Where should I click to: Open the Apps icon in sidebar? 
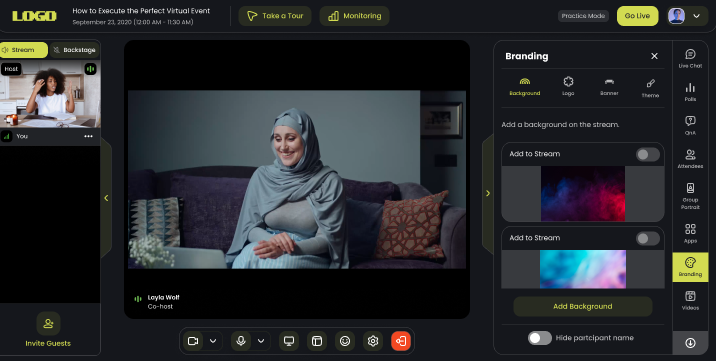(690, 233)
